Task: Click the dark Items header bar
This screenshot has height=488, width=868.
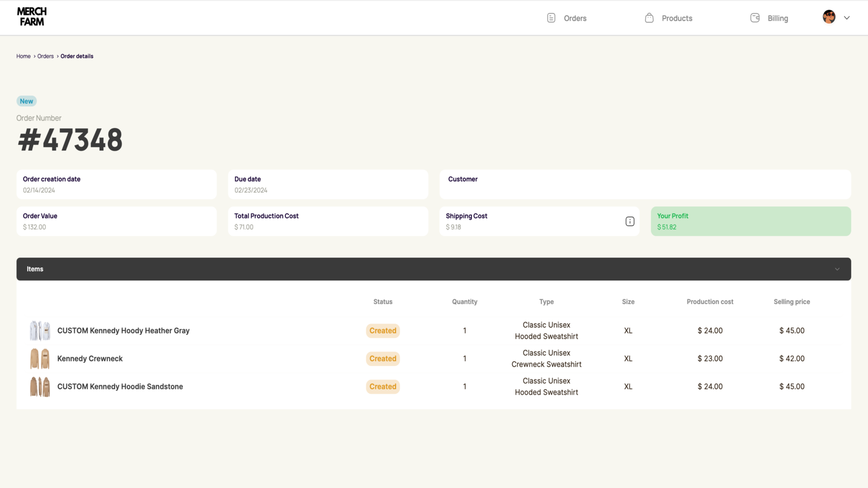Action: (x=433, y=269)
